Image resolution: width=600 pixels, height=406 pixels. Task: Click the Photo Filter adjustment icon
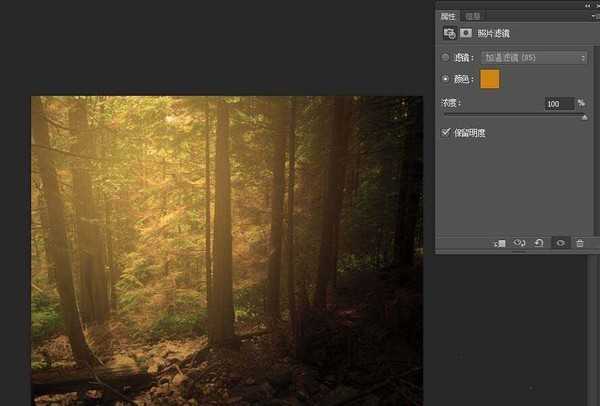pyautogui.click(x=450, y=33)
